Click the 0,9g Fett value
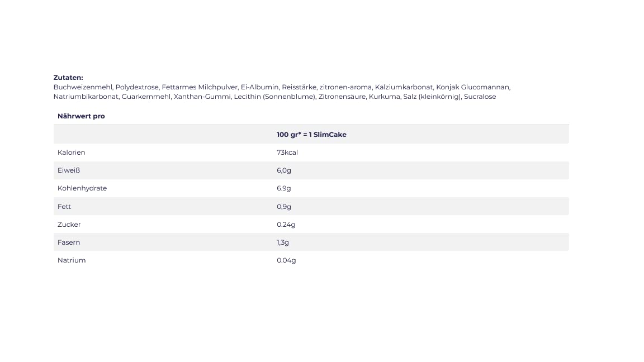Image resolution: width=644 pixels, height=362 pixels. click(x=284, y=207)
